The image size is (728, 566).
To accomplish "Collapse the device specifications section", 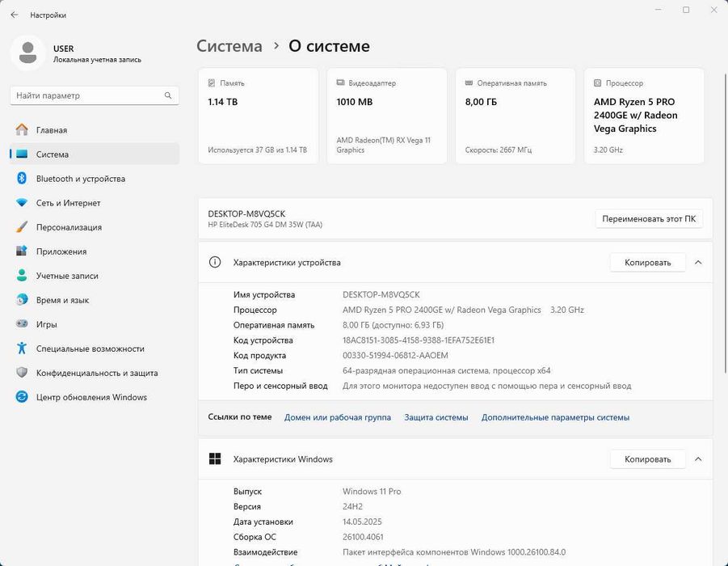I will 698,262.
